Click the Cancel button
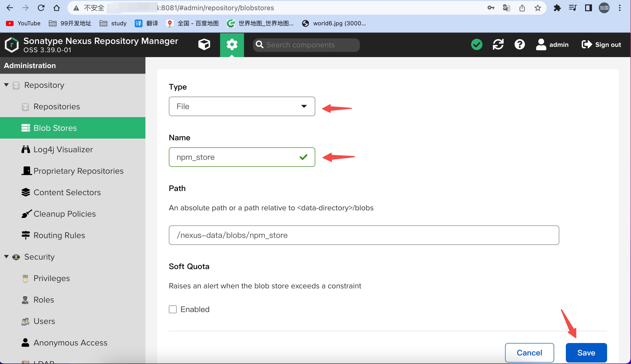 tap(529, 353)
